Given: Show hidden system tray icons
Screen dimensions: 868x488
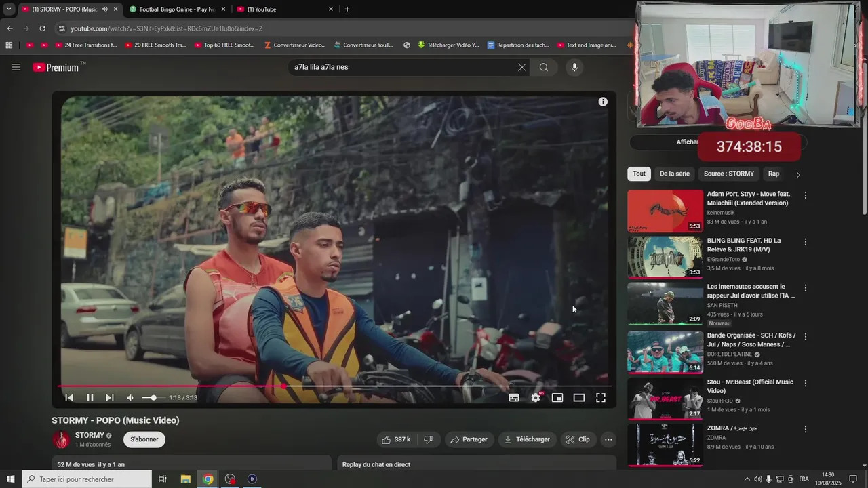Looking at the screenshot, I should tap(747, 479).
